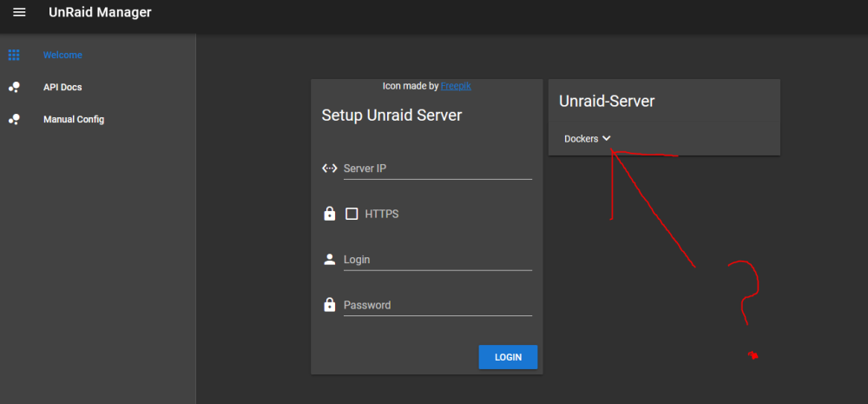Click the Unraid-Server card title
Image resolution: width=868 pixels, height=404 pixels.
pyautogui.click(x=607, y=101)
